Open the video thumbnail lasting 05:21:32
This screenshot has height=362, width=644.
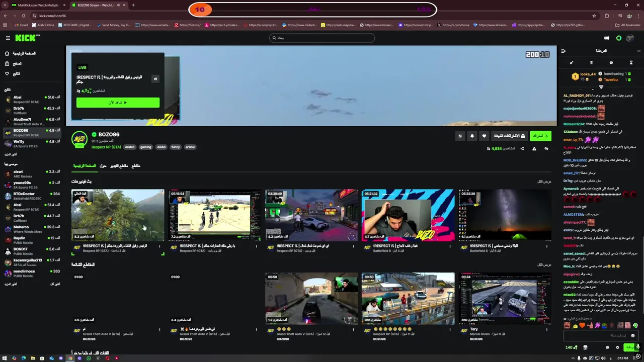(408, 215)
